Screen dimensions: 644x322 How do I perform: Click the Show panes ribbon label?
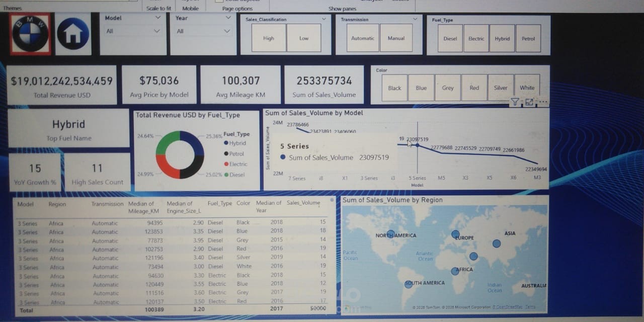click(342, 9)
